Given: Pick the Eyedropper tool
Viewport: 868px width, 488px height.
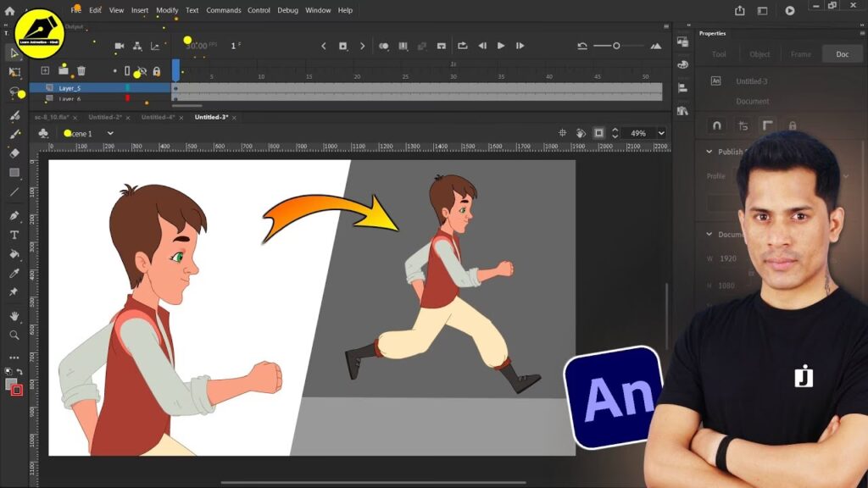Looking at the screenshot, I should point(14,273).
